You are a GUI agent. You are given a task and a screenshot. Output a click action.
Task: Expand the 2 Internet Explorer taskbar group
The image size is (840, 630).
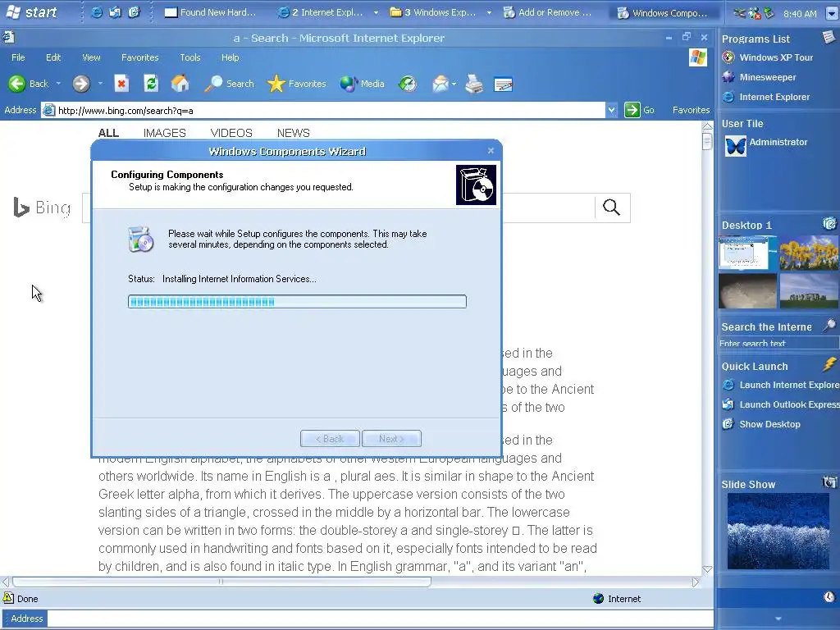tap(376, 12)
